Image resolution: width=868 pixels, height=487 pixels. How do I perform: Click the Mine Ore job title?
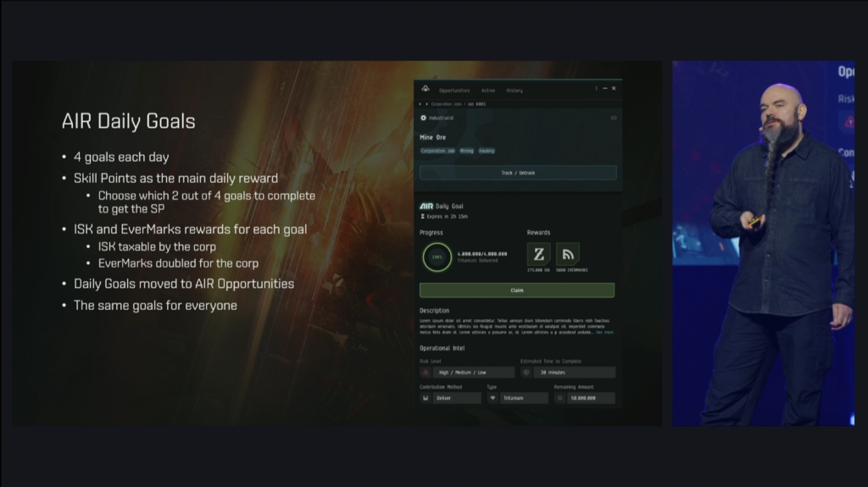(432, 137)
